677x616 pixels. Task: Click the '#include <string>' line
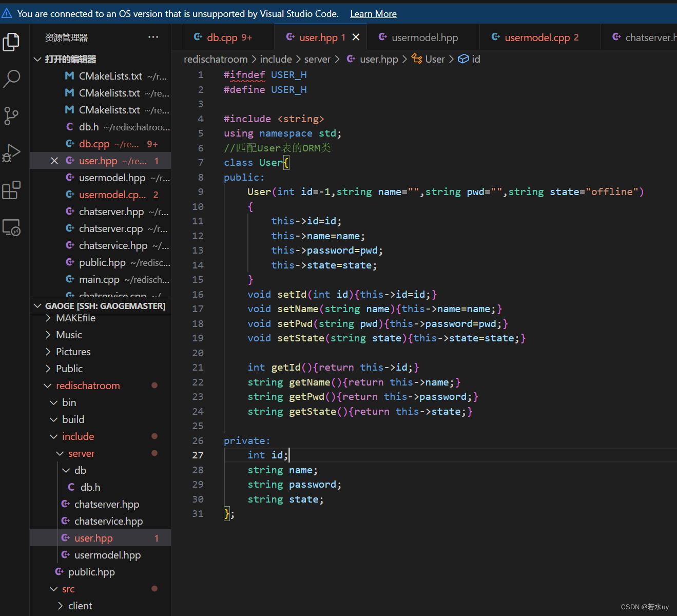point(274,119)
